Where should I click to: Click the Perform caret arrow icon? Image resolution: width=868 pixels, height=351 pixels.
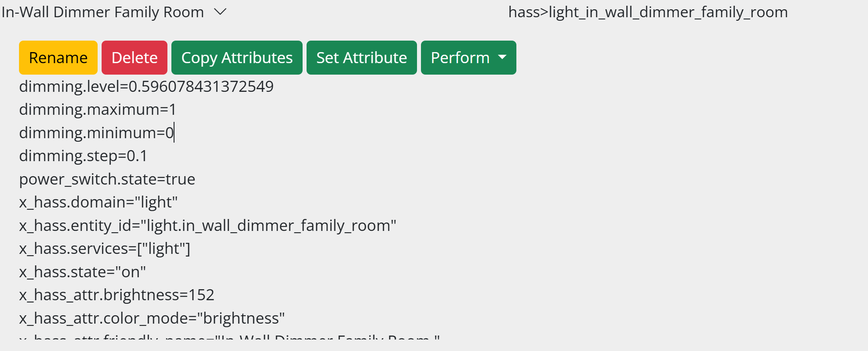click(x=502, y=57)
